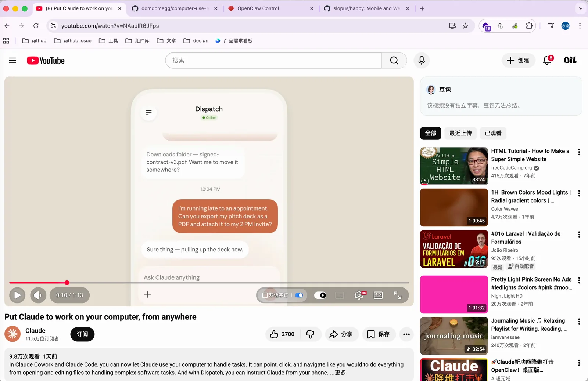Click the address bar URL
588x381 pixels.
pyautogui.click(x=110, y=26)
